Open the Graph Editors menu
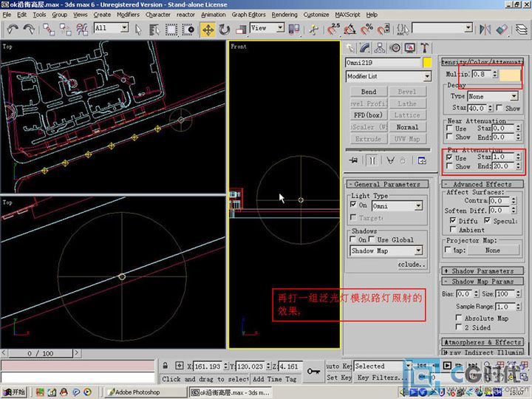 [x=248, y=15]
